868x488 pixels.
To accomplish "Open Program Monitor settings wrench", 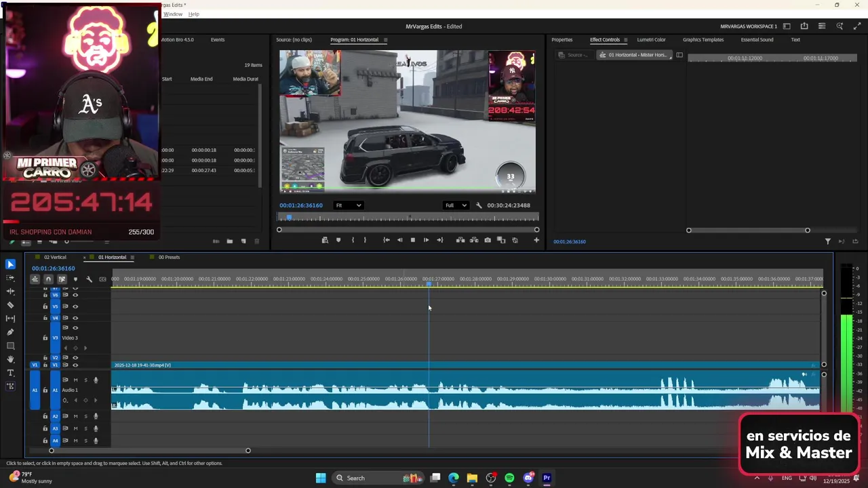I will pos(479,205).
